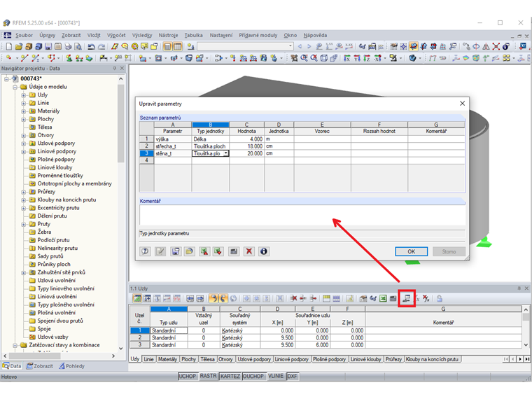
Task: Expand the Uzly folder in navigator
Action: pos(23,95)
